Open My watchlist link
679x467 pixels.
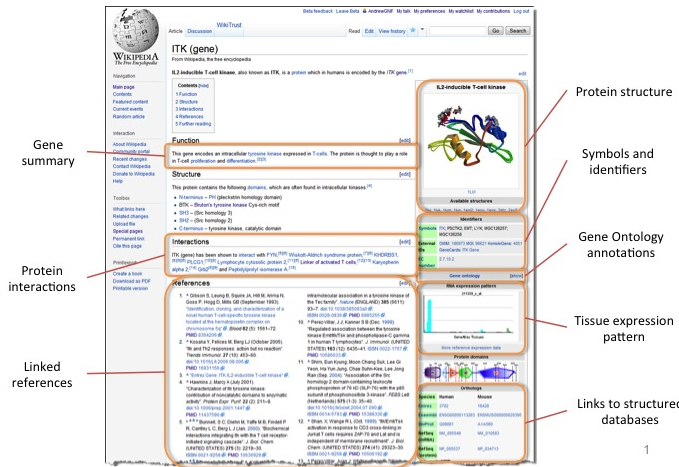(461, 11)
